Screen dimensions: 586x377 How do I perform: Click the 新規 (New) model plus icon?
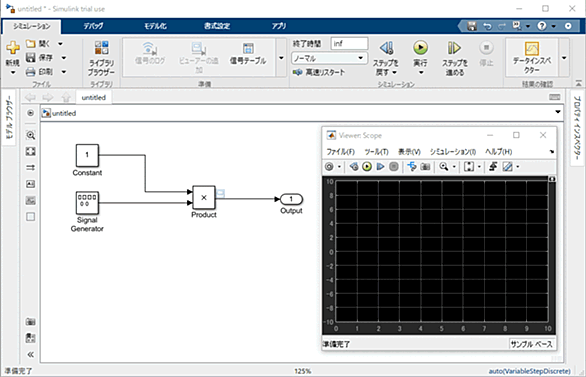coord(13,48)
